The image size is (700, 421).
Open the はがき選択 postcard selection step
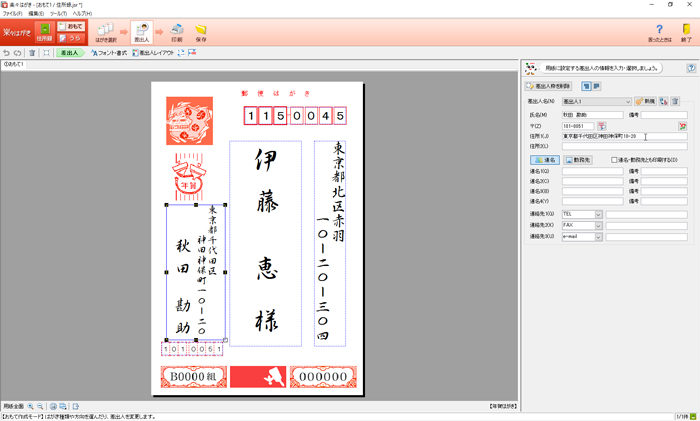click(x=106, y=33)
